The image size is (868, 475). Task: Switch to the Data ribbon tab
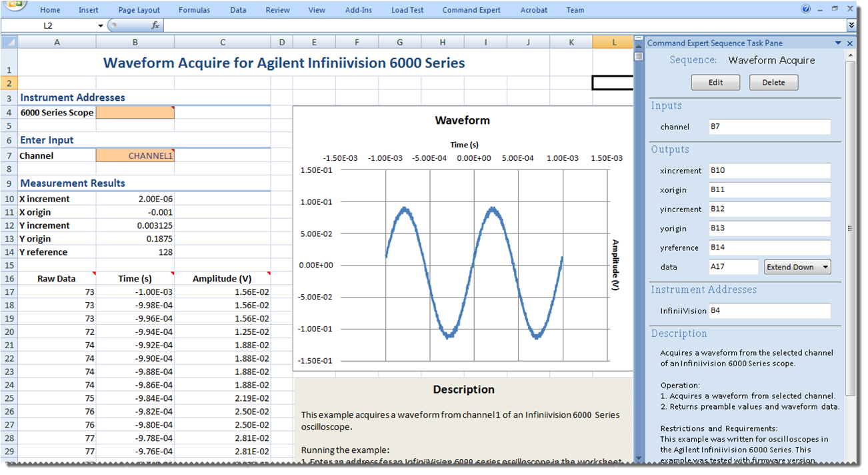click(238, 9)
